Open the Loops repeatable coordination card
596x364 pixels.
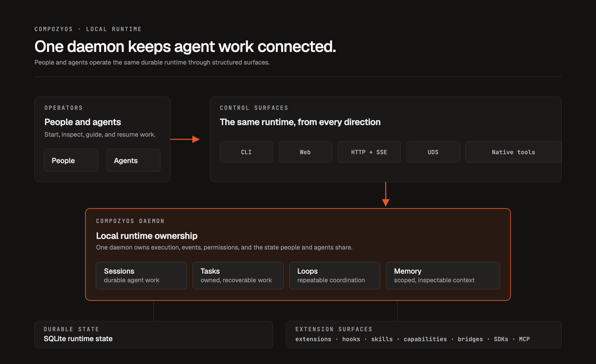click(335, 276)
